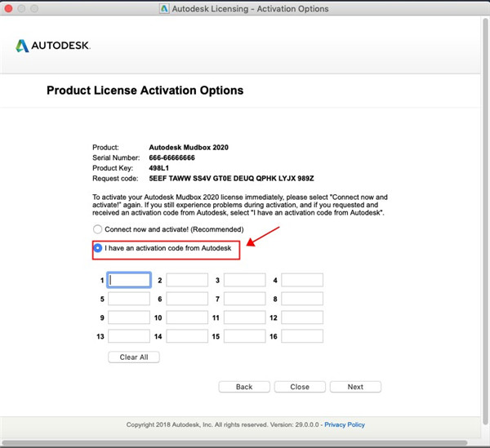Viewport: 490px width, 448px height.
Task: Click product key "498L1"
Action: click(158, 168)
